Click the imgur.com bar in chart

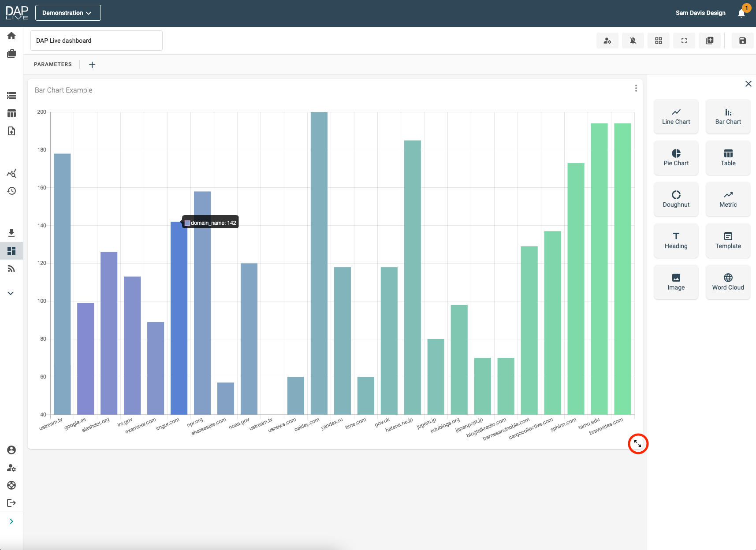pyautogui.click(x=179, y=317)
